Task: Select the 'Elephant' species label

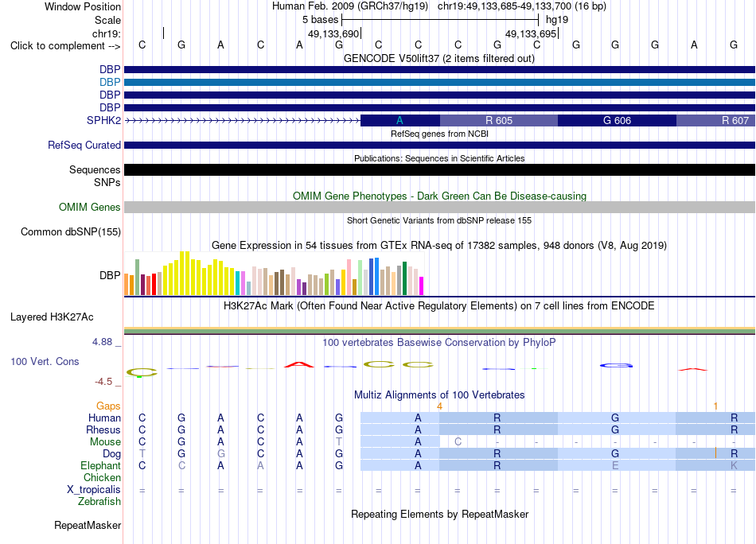Action: click(x=100, y=465)
